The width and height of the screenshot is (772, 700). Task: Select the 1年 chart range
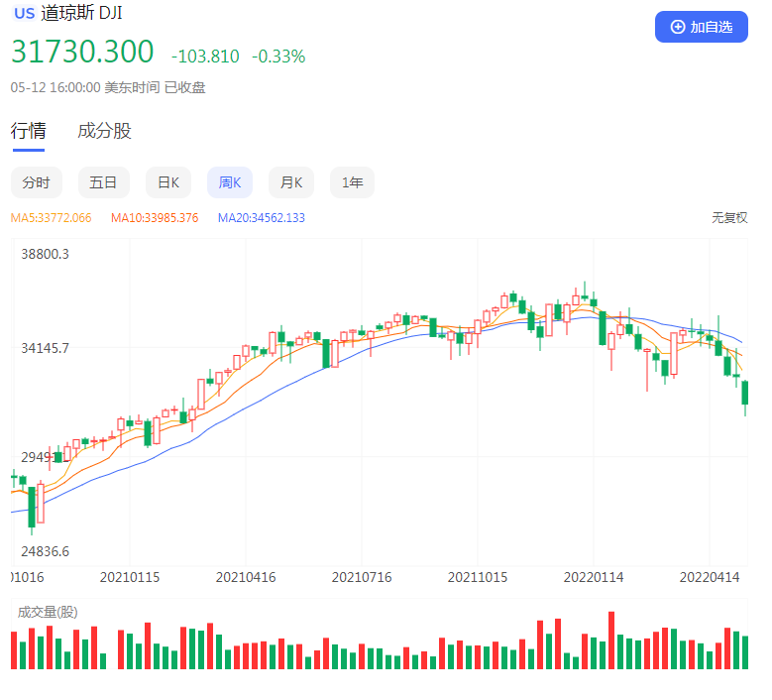(352, 182)
